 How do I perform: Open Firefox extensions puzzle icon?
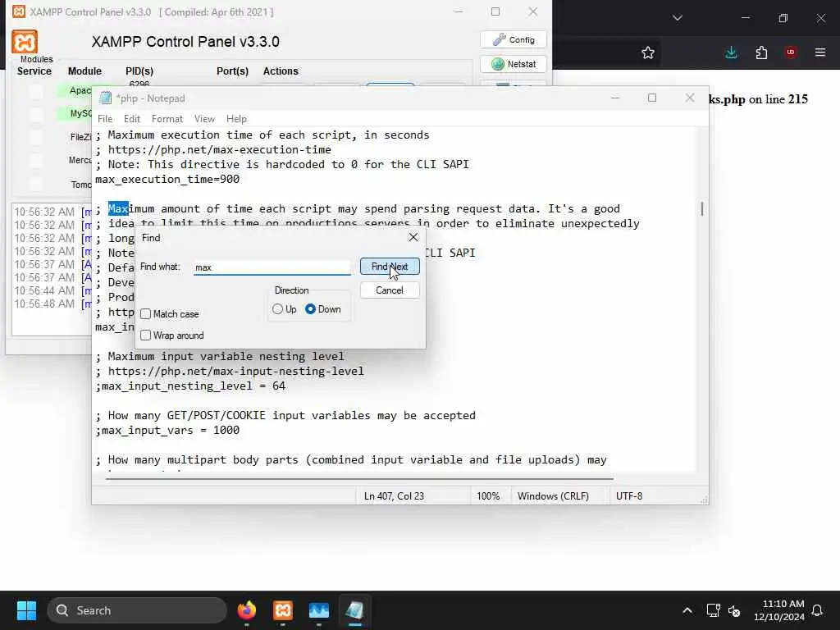[761, 52]
